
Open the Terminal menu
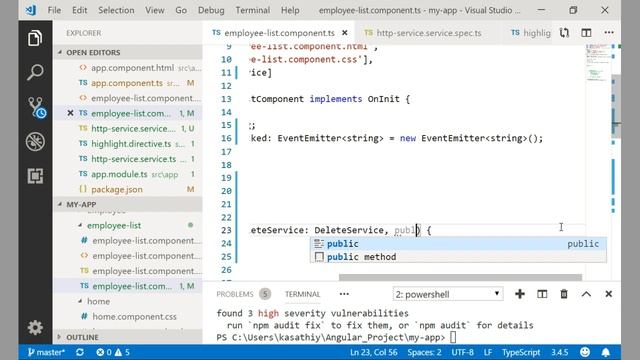coord(253,10)
